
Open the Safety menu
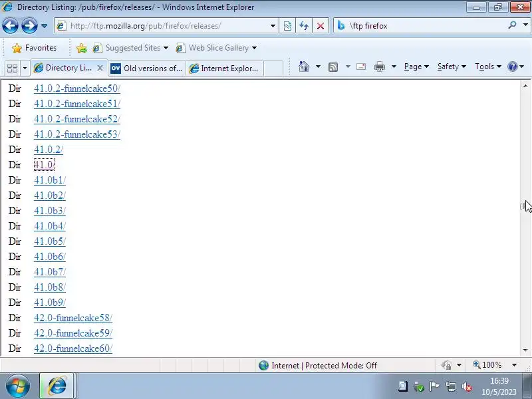[x=452, y=66]
